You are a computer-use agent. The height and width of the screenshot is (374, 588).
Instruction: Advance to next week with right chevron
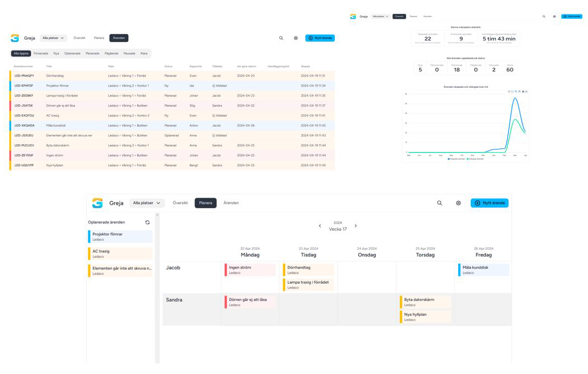[x=356, y=226]
